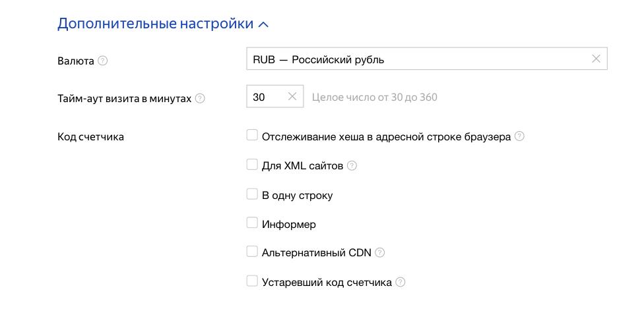Image resolution: width=644 pixels, height=309 pixels.
Task: Clear the currency field with X
Action: [x=596, y=59]
